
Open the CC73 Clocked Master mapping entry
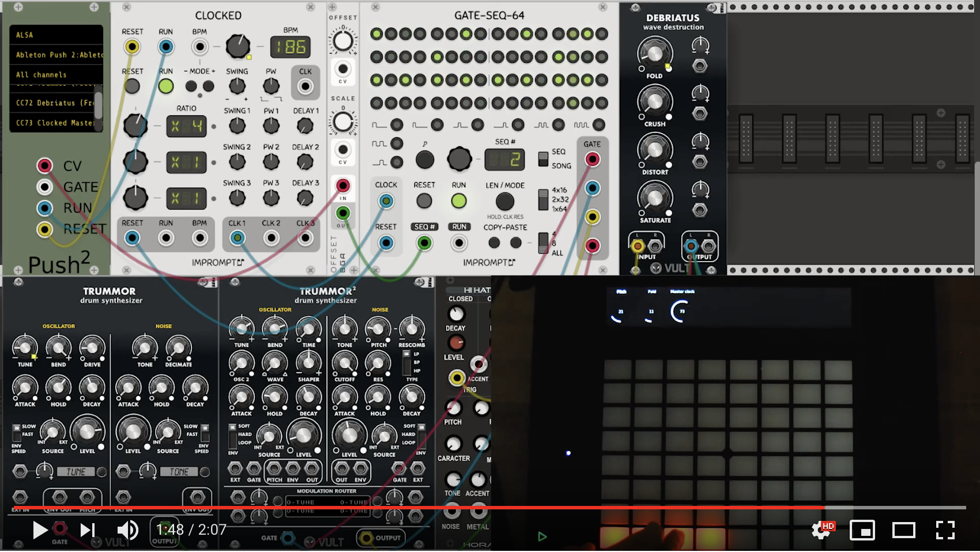[52, 123]
